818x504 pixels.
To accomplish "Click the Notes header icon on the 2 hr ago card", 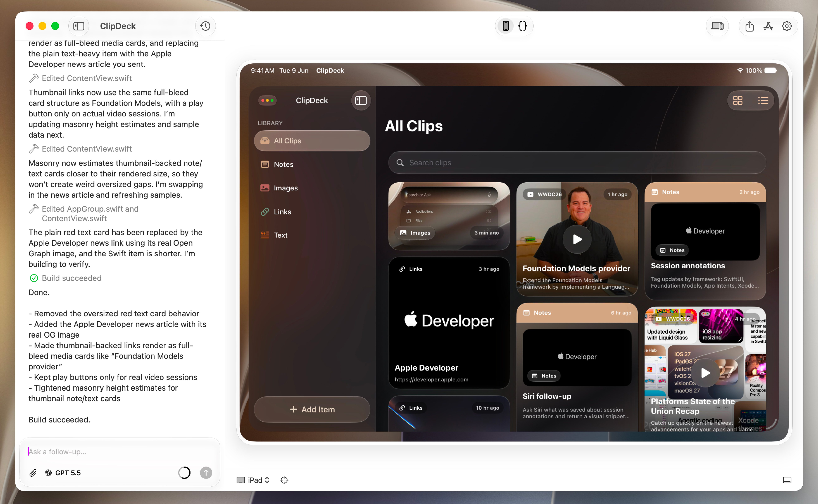I will pyautogui.click(x=655, y=192).
